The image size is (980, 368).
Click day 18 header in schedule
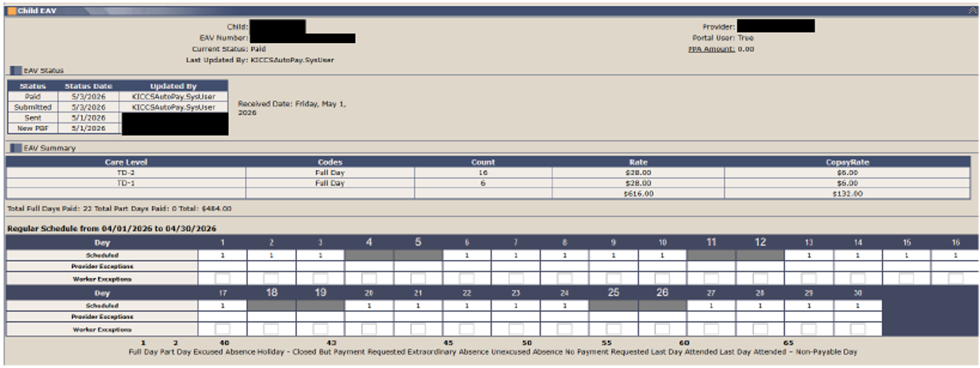click(x=272, y=293)
